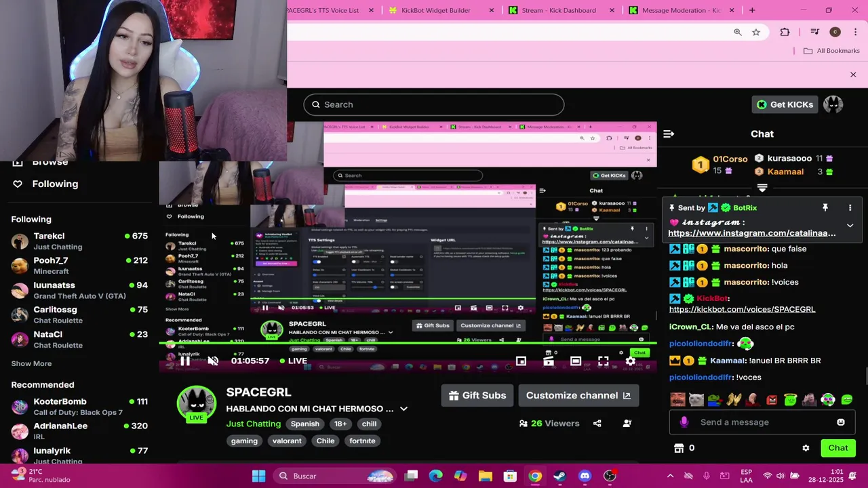Bookmark this page with the star icon
868x488 pixels.
click(x=756, y=32)
